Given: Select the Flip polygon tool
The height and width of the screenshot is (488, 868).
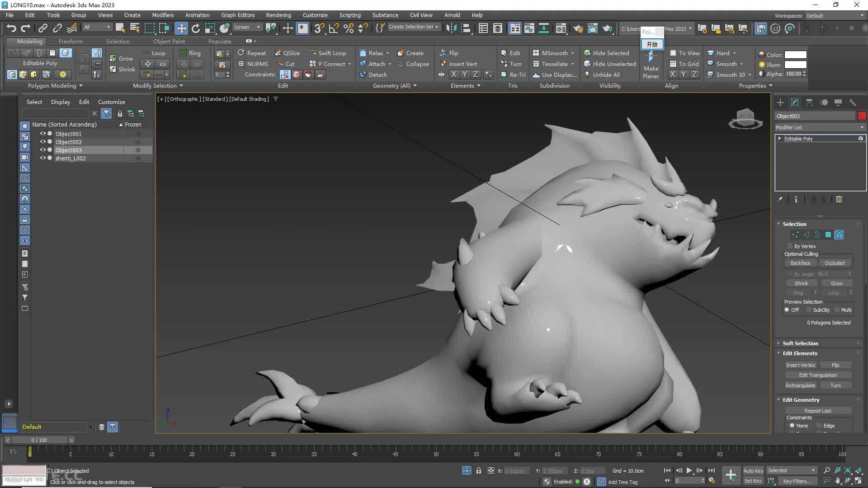Looking at the screenshot, I should coord(454,52).
